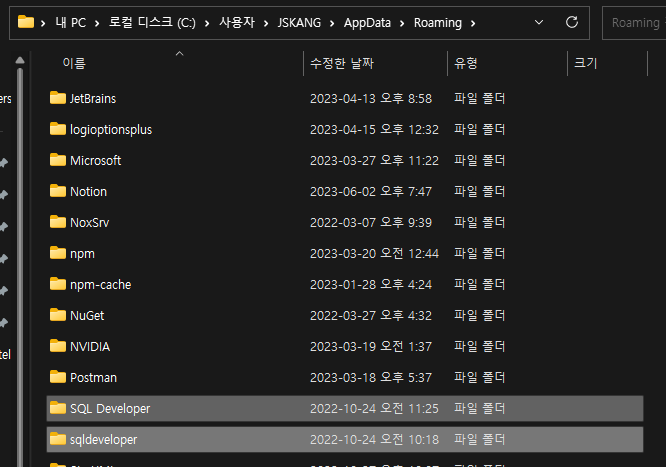The height and width of the screenshot is (467, 666).
Task: Select the sqldeveloper folder icon
Action: pos(58,439)
